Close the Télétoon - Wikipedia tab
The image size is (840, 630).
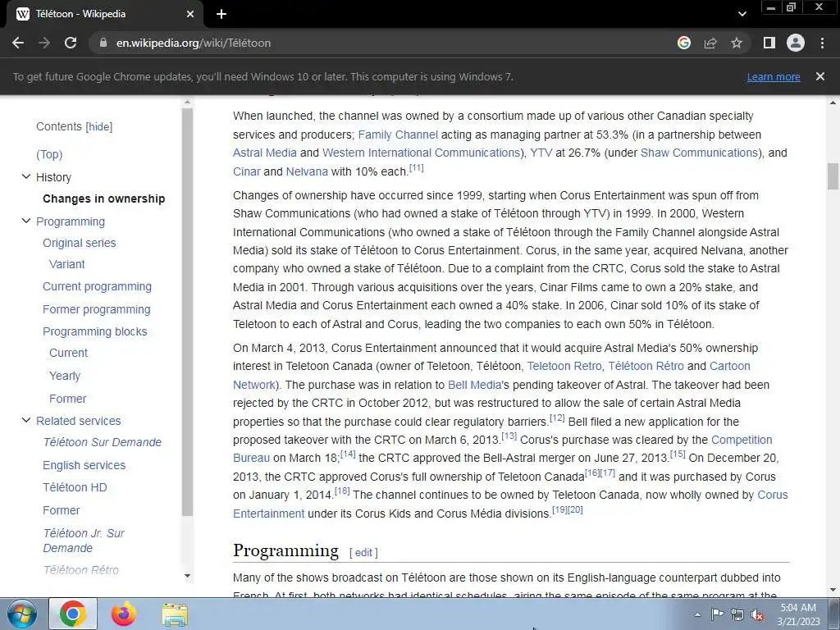click(190, 14)
